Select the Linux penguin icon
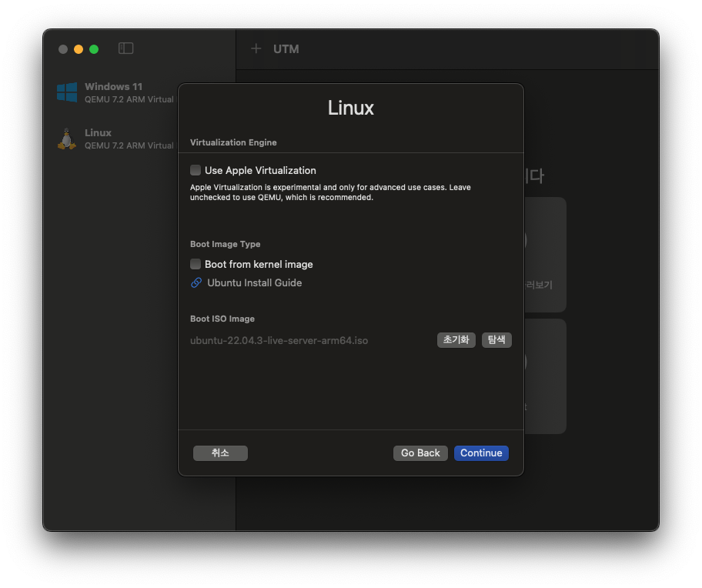This screenshot has width=702, height=588. pos(67,139)
